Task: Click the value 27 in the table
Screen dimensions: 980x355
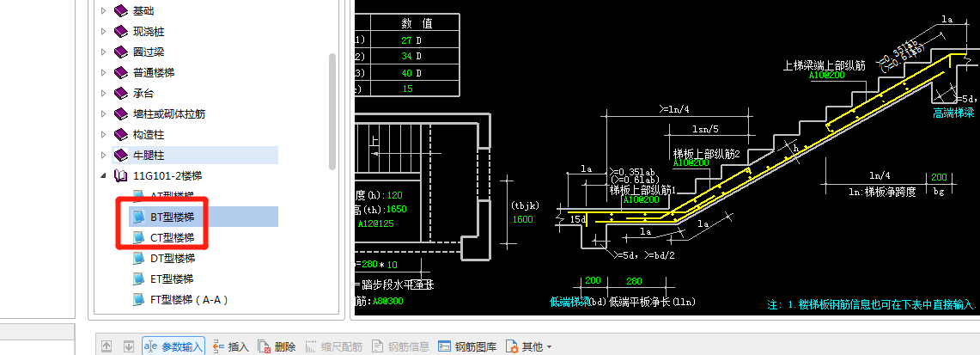Action: tap(406, 40)
